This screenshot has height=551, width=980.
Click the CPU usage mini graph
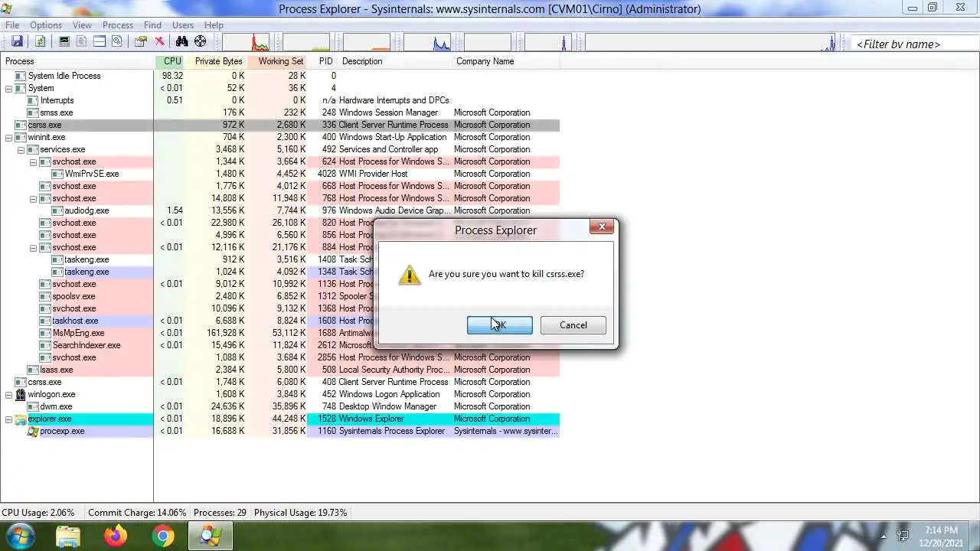246,42
